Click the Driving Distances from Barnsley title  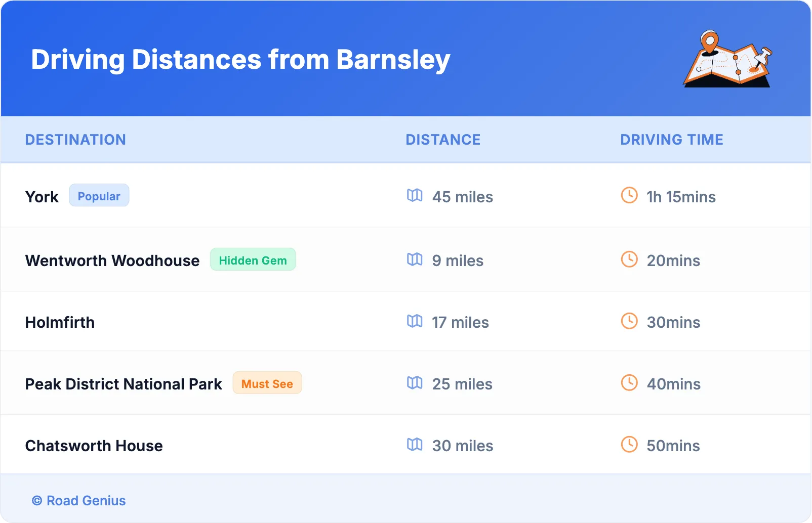click(x=240, y=60)
